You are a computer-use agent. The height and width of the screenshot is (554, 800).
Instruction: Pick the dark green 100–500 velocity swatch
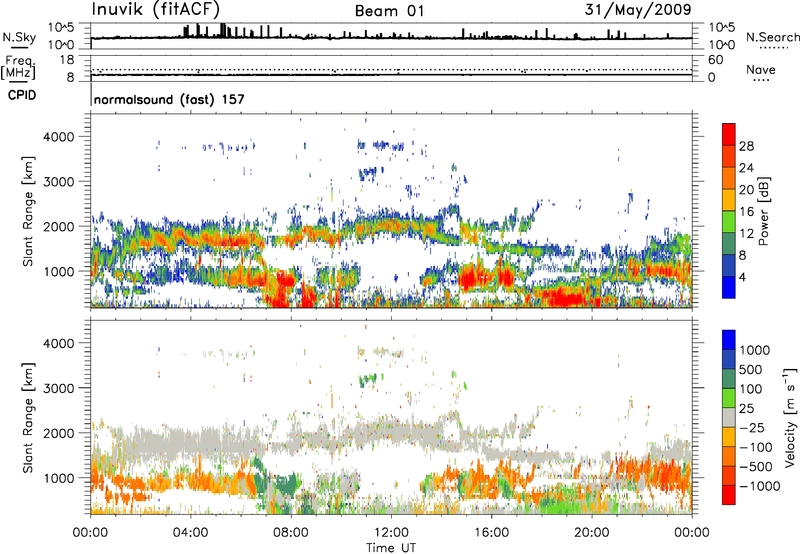point(729,379)
